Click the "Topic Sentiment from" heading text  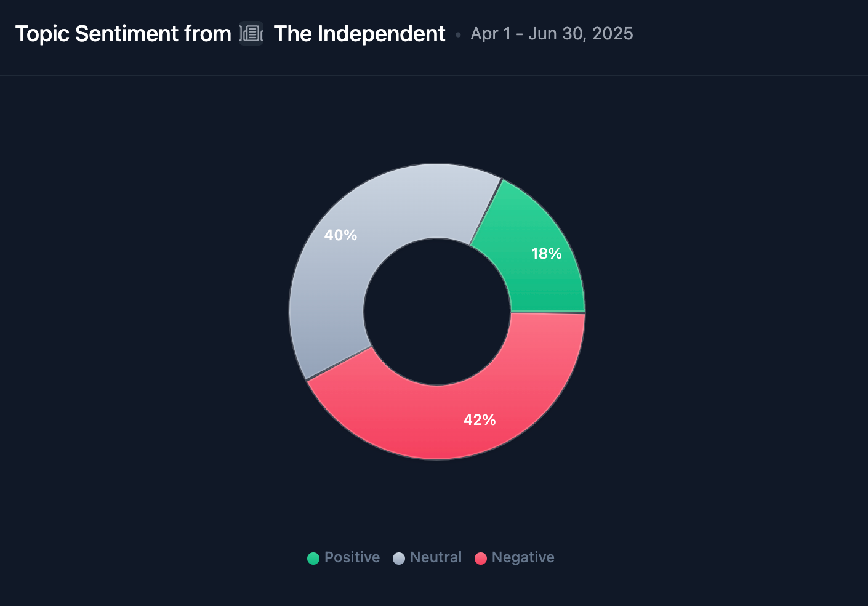click(x=123, y=34)
